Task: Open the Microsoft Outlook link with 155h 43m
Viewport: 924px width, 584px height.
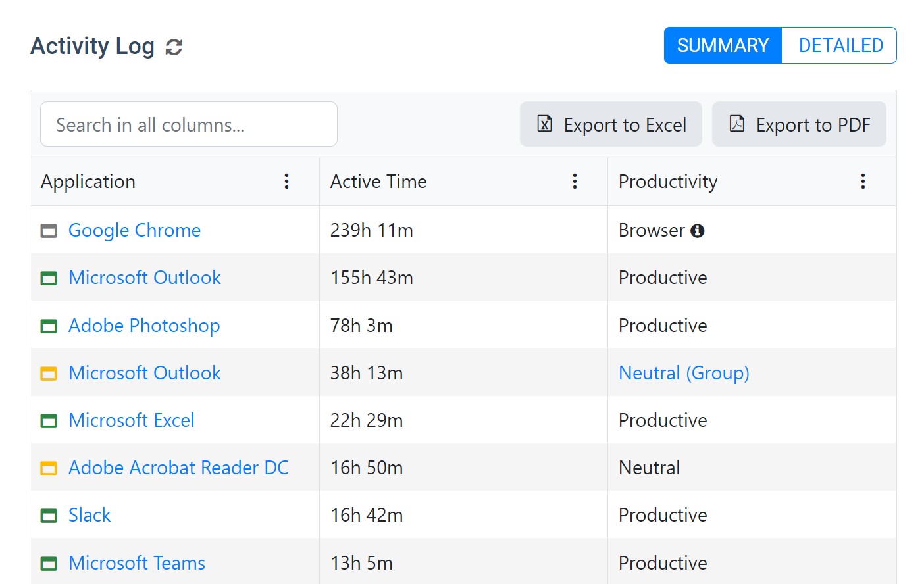Action: 145,278
